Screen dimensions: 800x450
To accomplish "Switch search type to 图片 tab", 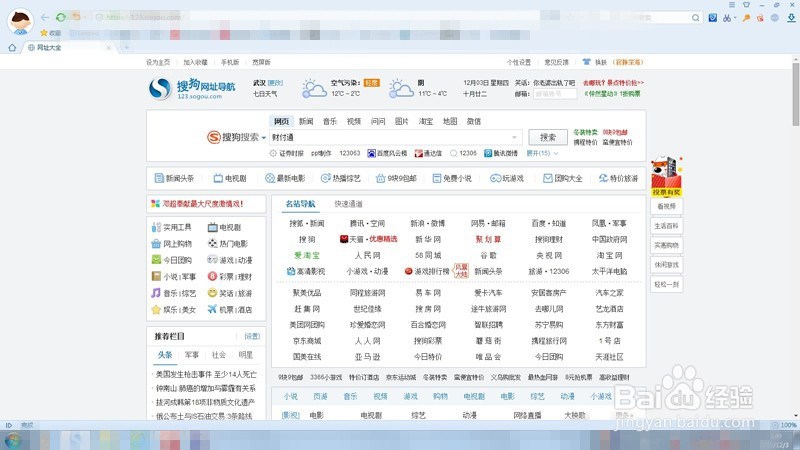I will [x=402, y=121].
